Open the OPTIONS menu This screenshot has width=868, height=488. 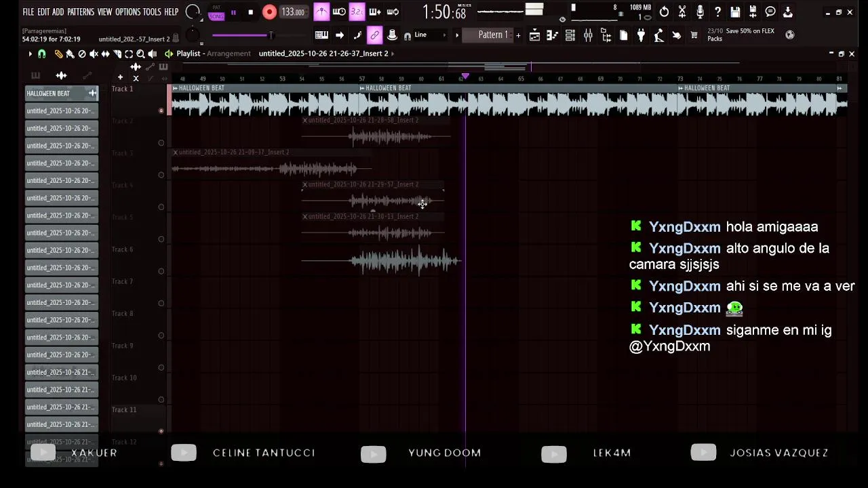tap(127, 12)
